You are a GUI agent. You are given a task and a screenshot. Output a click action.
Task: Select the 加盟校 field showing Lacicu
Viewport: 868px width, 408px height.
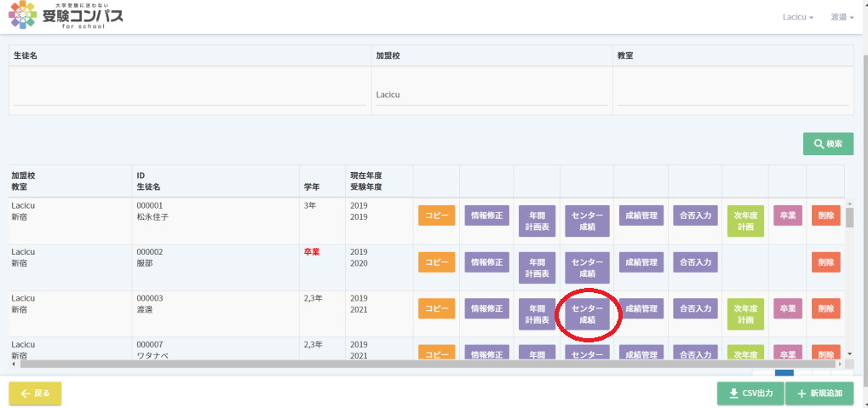491,95
